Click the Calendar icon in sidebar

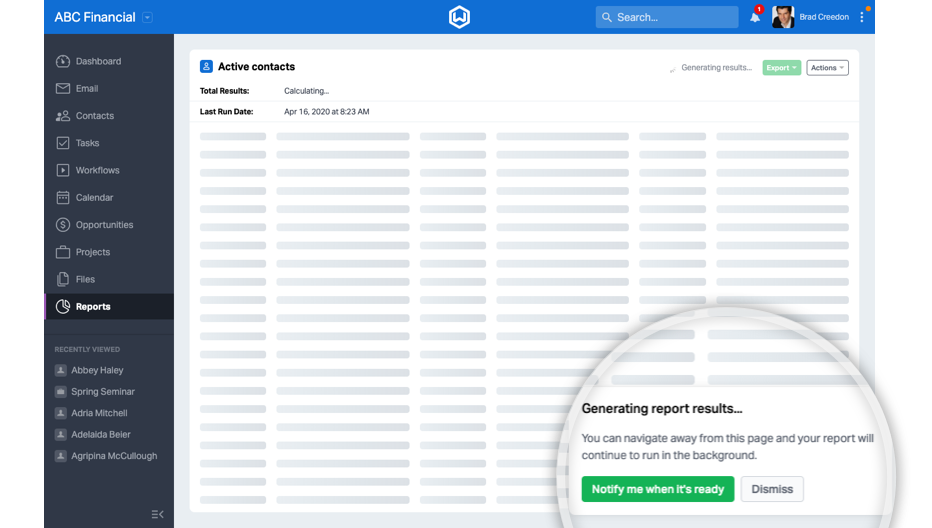click(x=63, y=197)
